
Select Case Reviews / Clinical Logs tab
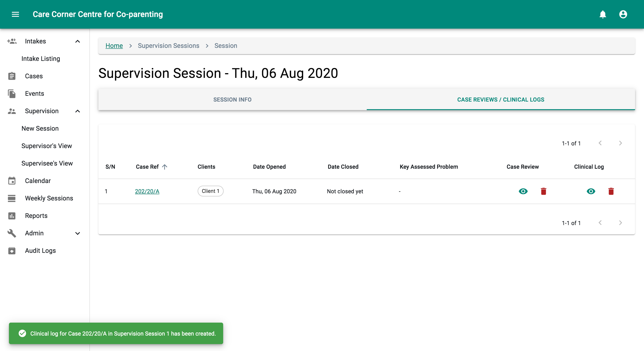[501, 100]
